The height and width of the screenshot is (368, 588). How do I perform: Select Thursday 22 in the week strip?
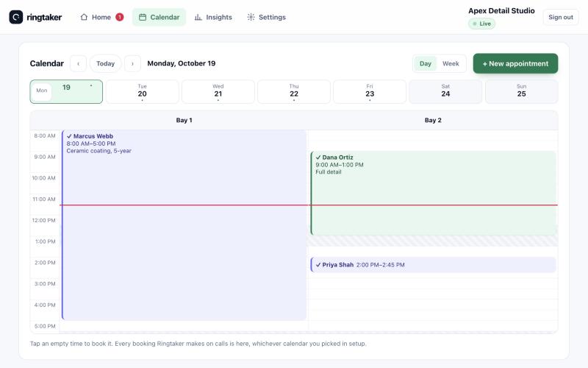click(293, 91)
